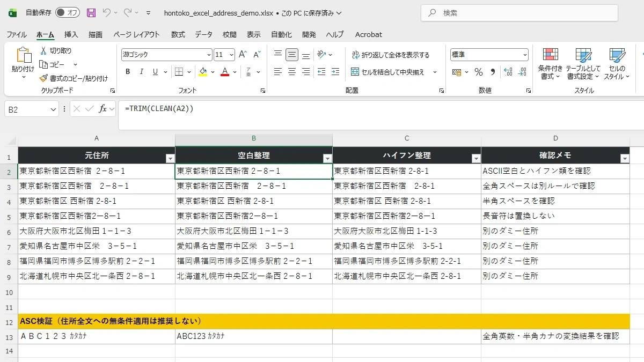Click the row 5 header
Screen dimensions: 644x362
(x=9, y=216)
